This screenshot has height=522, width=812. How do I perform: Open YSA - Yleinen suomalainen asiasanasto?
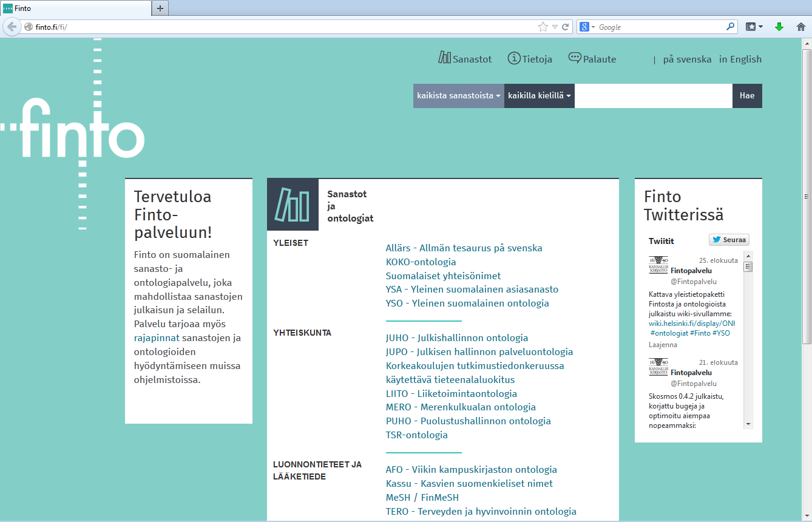pyautogui.click(x=472, y=290)
